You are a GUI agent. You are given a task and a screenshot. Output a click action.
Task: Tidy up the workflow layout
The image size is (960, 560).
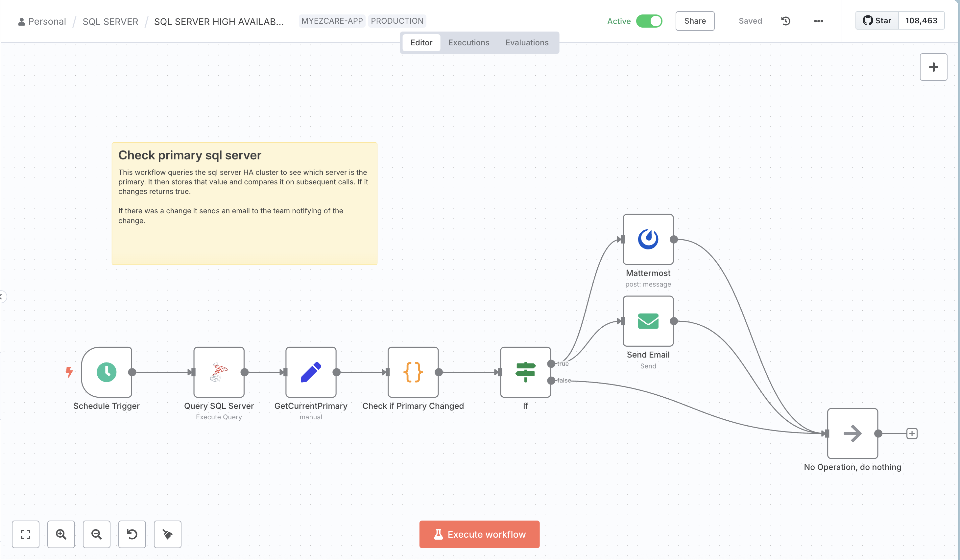point(167,534)
